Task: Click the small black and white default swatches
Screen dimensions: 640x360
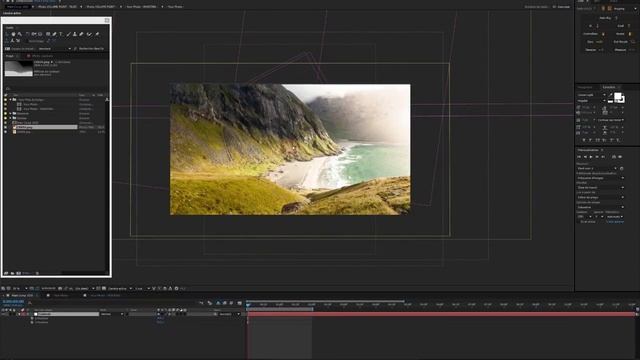Action: 610,101
